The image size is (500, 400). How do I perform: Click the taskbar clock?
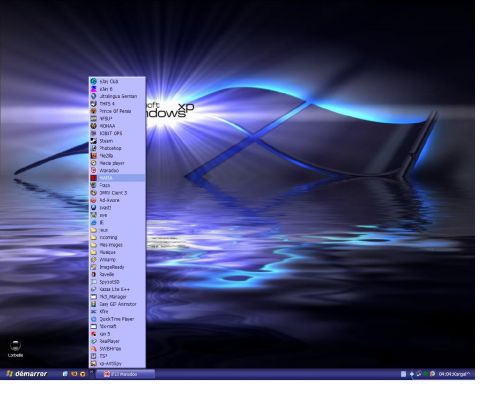[454, 374]
